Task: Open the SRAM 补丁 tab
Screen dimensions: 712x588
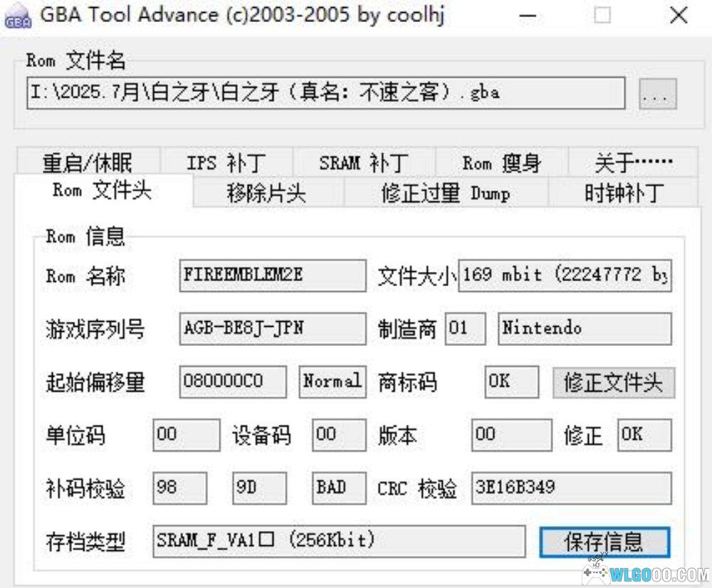Action: pyautogui.click(x=363, y=163)
